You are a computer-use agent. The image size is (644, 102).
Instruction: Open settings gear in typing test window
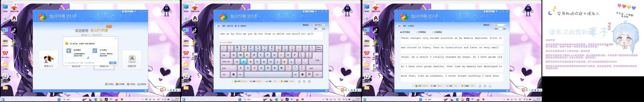507,91
